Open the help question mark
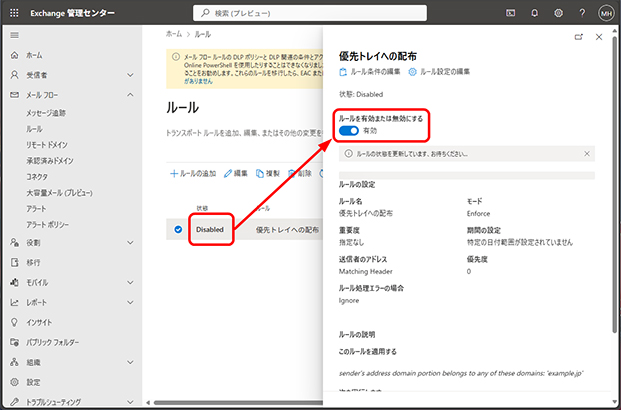This screenshot has height=410, width=621. 582,13
